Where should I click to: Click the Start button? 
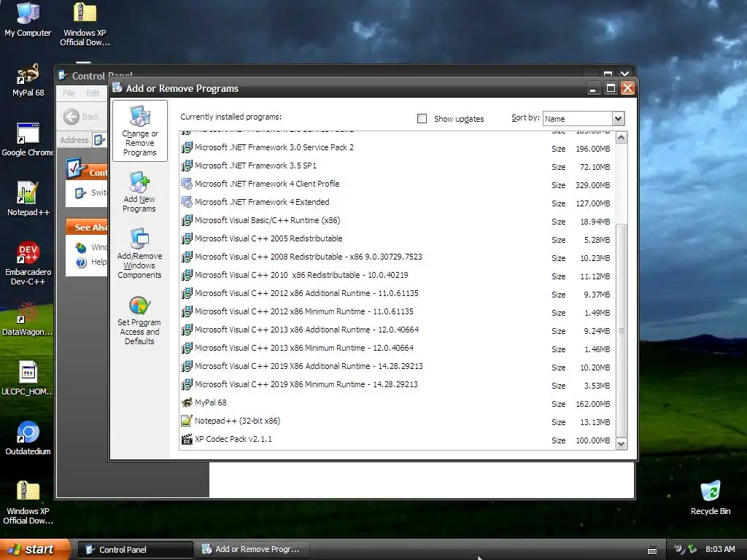coord(34,550)
